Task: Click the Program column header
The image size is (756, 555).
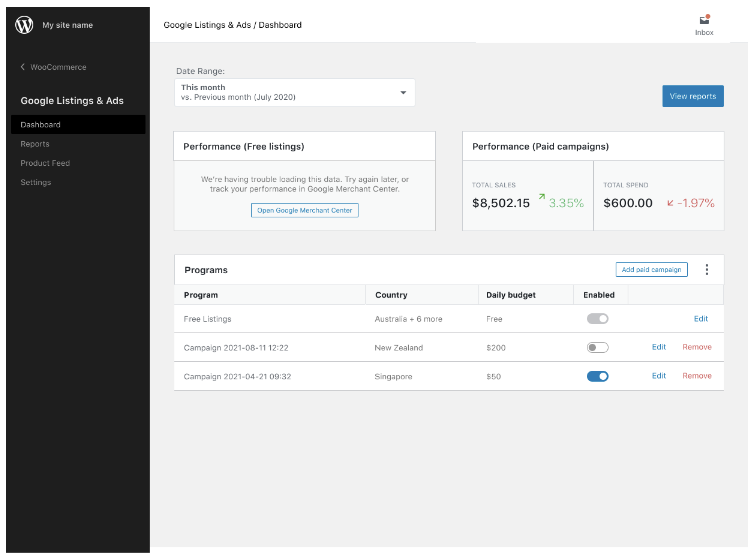Action: click(201, 295)
